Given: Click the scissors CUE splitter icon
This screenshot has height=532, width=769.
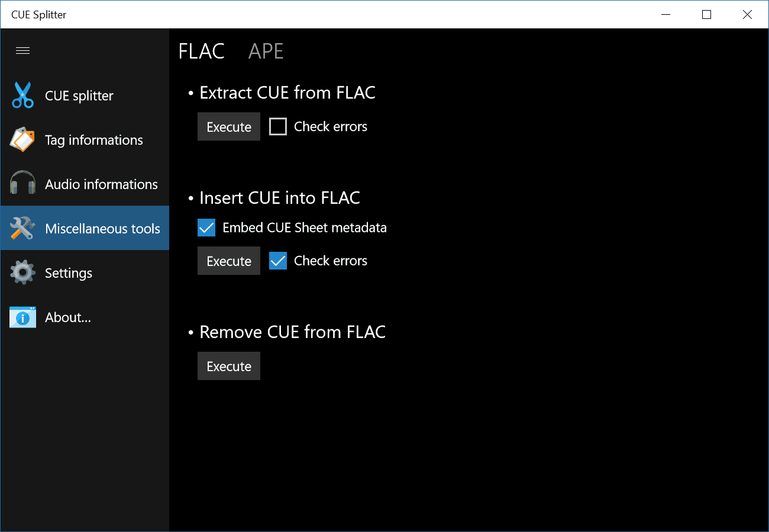Looking at the screenshot, I should [22, 96].
